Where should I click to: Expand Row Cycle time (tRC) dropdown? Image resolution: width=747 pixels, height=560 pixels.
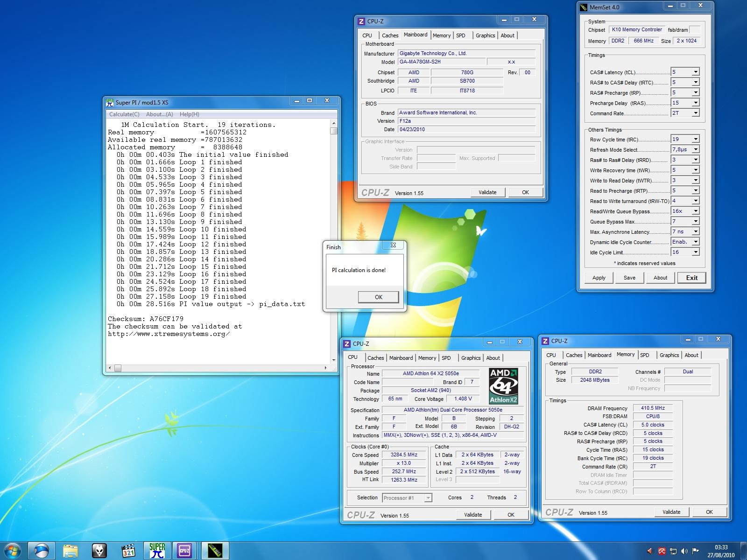pyautogui.click(x=696, y=139)
